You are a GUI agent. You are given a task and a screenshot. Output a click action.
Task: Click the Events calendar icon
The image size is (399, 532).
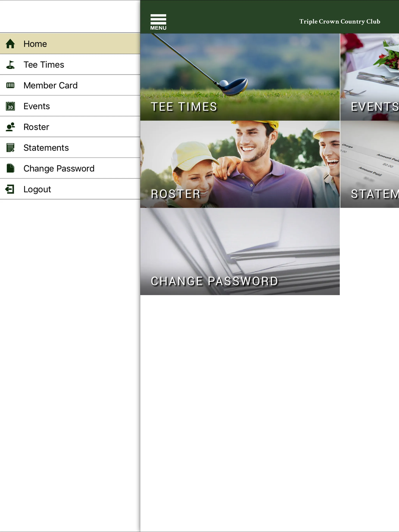(x=10, y=106)
